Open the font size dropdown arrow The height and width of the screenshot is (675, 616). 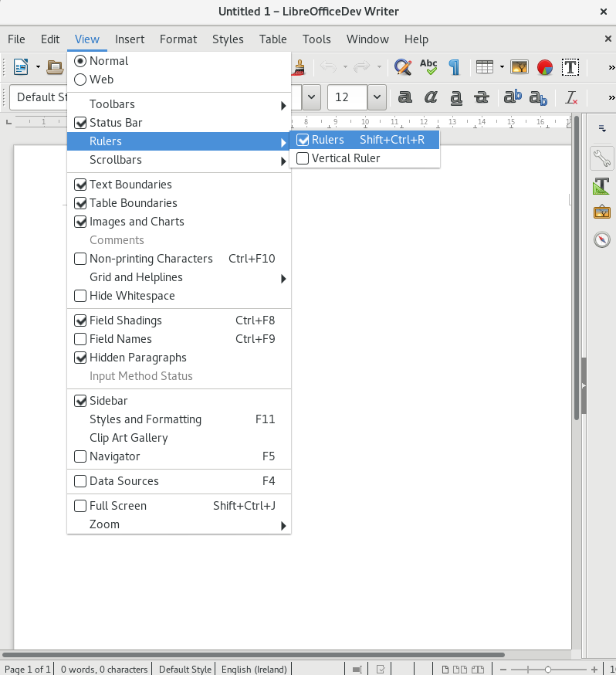click(377, 97)
